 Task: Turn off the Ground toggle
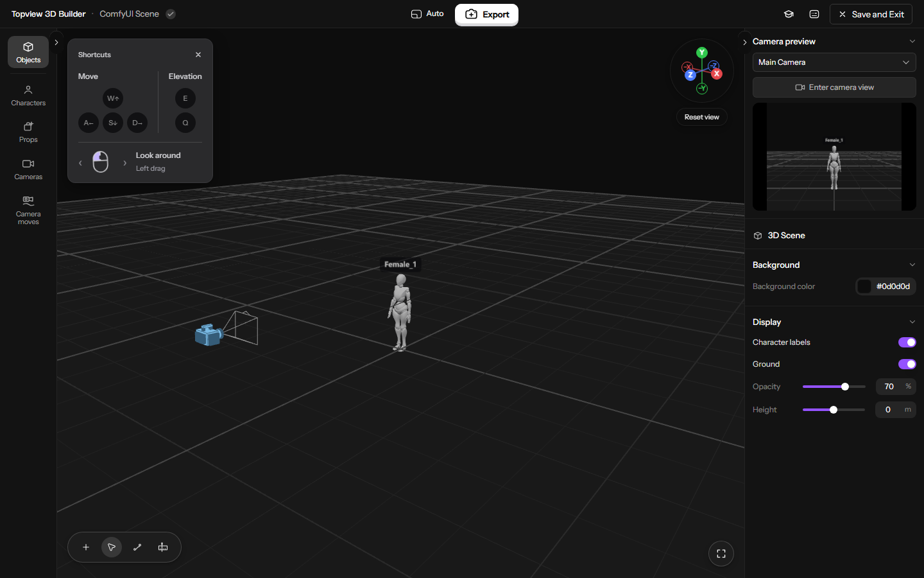[907, 364]
